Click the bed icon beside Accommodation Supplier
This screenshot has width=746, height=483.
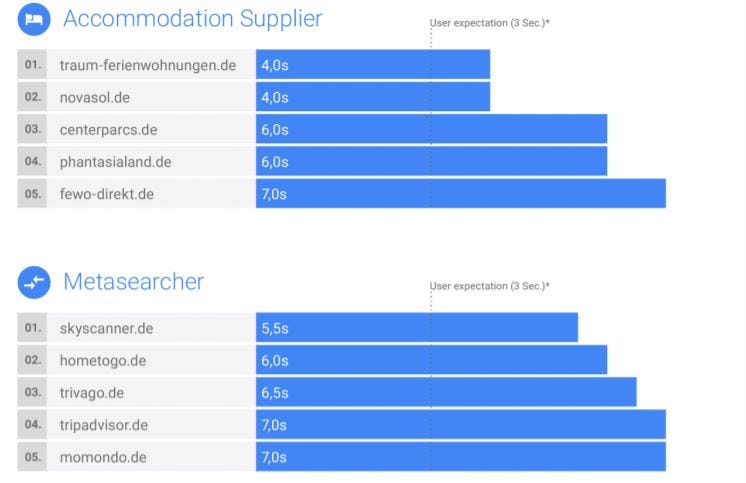coord(34,19)
